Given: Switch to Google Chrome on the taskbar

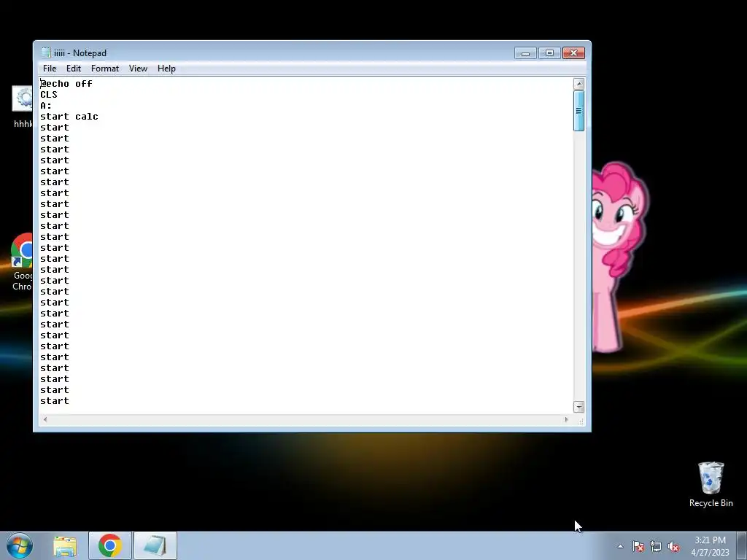Looking at the screenshot, I should 110,545.
